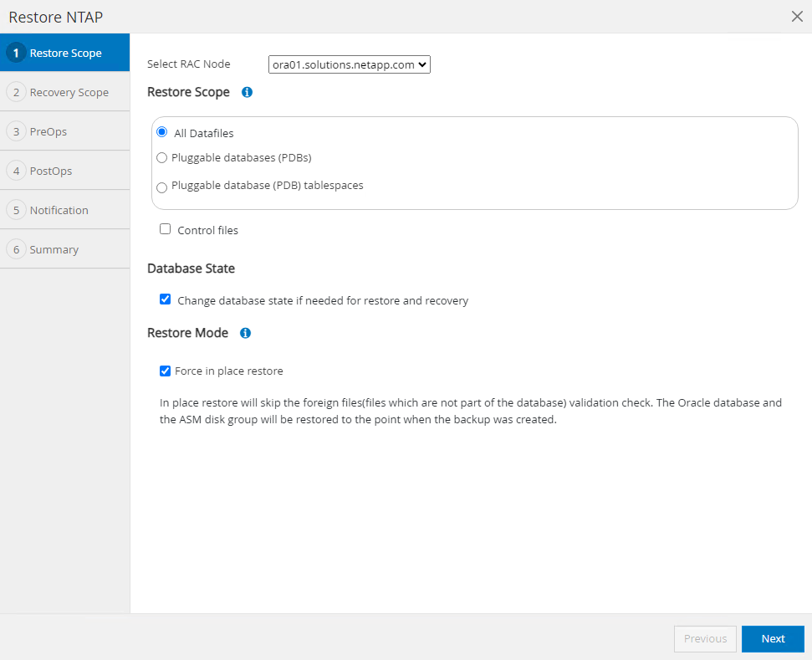This screenshot has width=812, height=660.
Task: Uncheck Change database state if needed
Action: [166, 299]
